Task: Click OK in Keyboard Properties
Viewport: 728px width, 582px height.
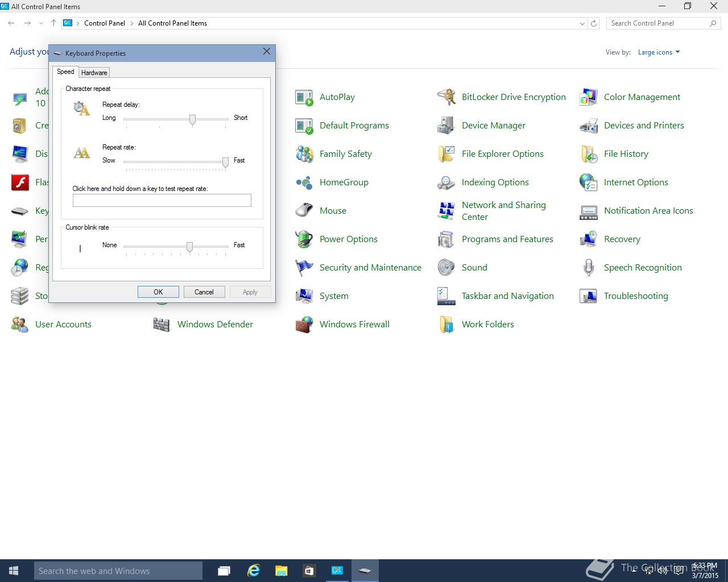Action: tap(158, 292)
